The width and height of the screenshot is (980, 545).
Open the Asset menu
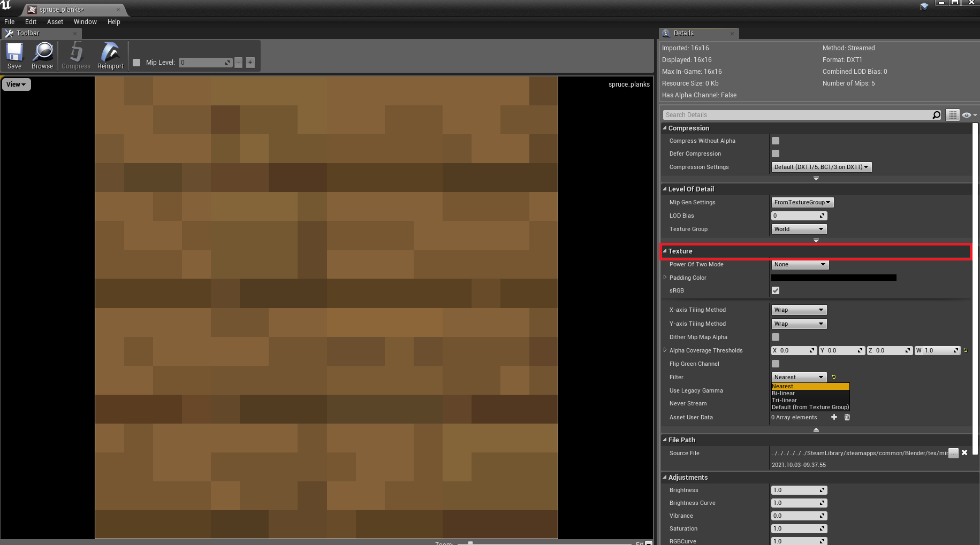55,22
